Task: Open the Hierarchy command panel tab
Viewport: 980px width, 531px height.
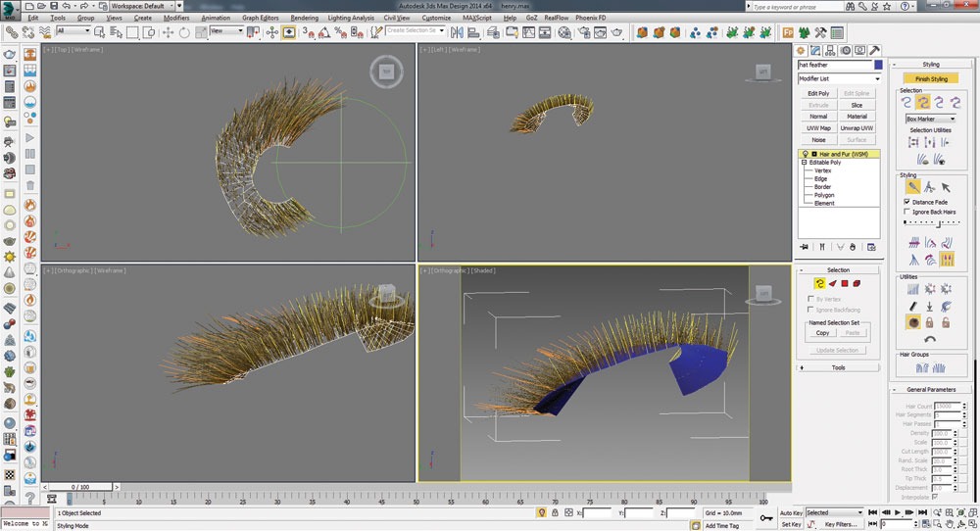Action: point(831,51)
